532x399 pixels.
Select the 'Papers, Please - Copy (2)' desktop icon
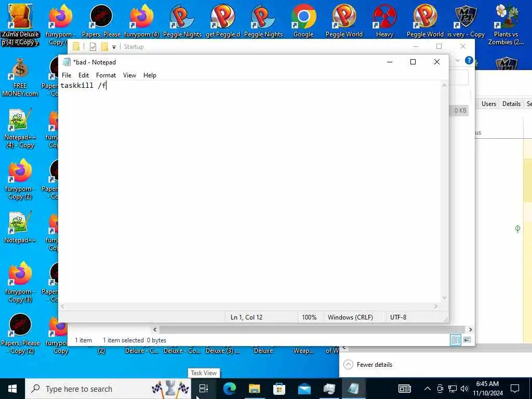coord(20,334)
